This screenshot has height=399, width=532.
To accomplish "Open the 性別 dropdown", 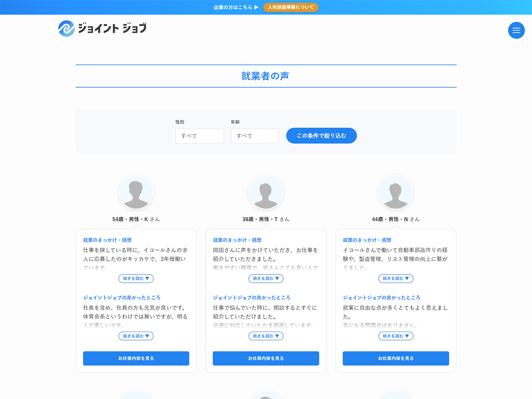I will [199, 136].
